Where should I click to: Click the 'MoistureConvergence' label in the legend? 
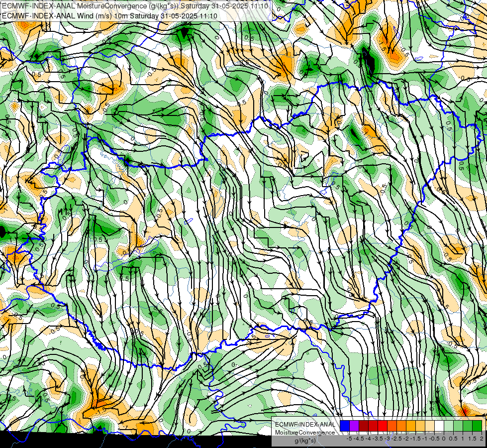point(305,433)
